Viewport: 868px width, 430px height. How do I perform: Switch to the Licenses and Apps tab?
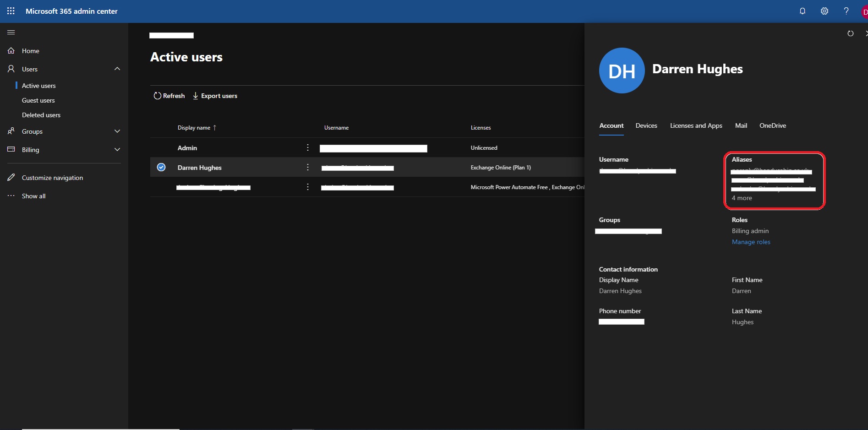(x=696, y=125)
